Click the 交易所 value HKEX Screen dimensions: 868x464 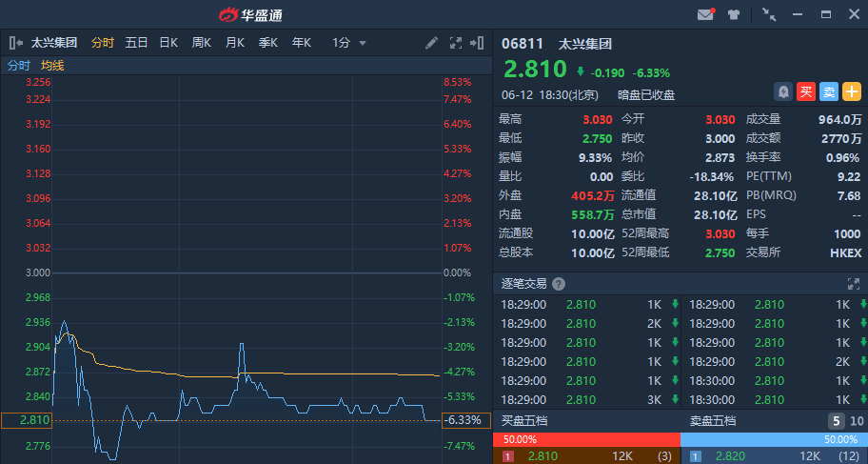point(846,252)
